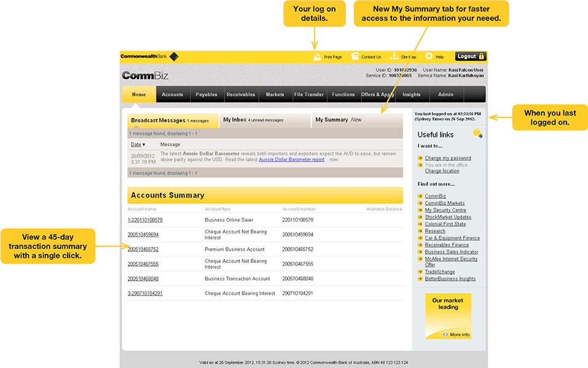Click the CommBiz logo
Screen dimensions: 588x368
pyautogui.click(x=145, y=76)
